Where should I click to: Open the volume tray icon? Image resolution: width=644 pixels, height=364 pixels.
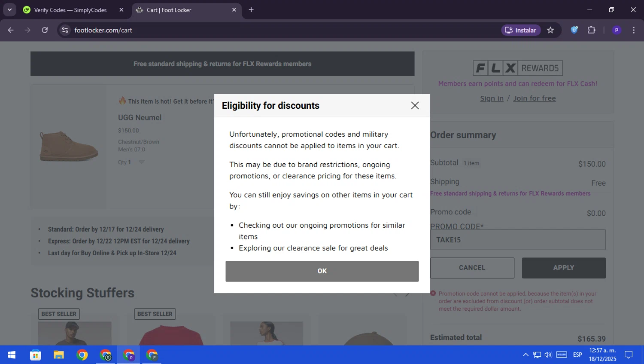[548, 355]
